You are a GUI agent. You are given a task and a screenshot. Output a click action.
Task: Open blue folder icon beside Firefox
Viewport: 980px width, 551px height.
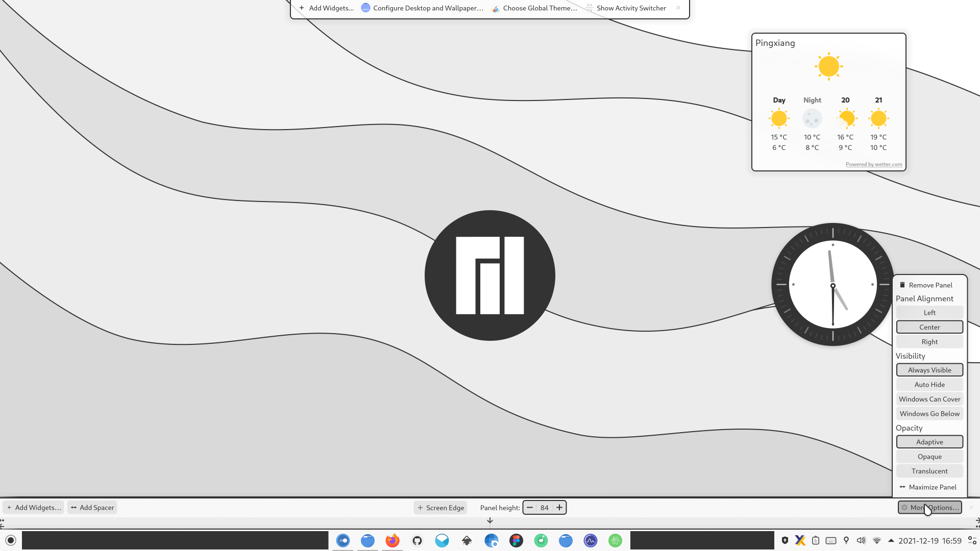[368, 540]
